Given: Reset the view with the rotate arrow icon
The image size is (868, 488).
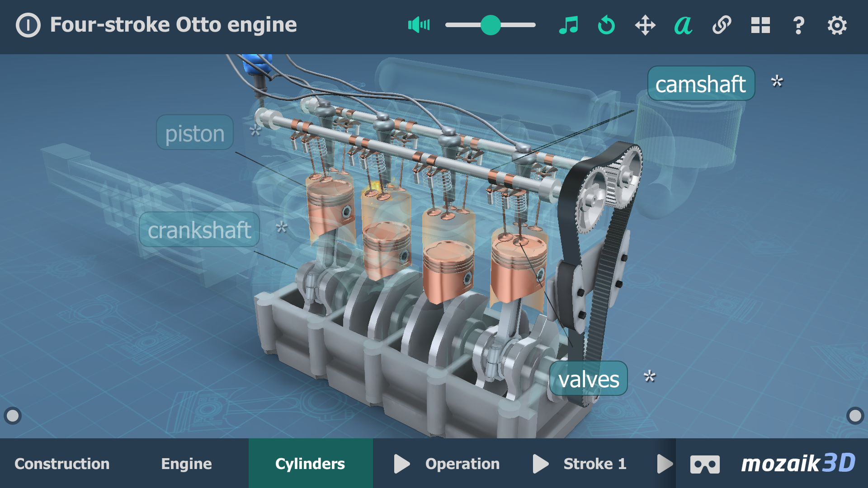Looking at the screenshot, I should 606,25.
